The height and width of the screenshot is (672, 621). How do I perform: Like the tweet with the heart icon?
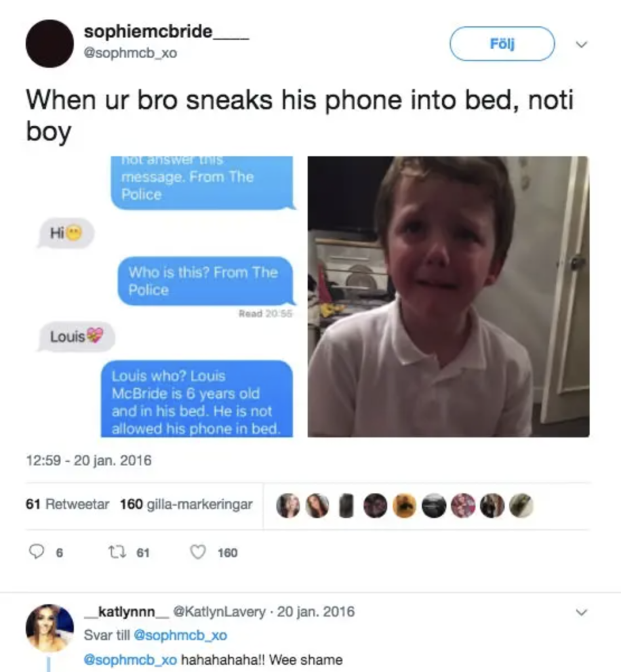(198, 552)
